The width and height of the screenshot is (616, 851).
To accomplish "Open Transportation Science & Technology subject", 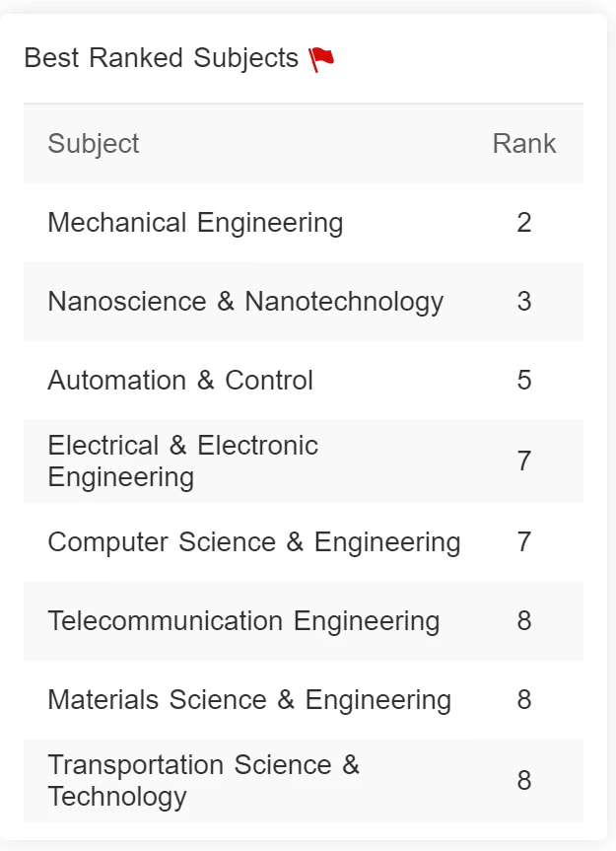I will tap(203, 780).
